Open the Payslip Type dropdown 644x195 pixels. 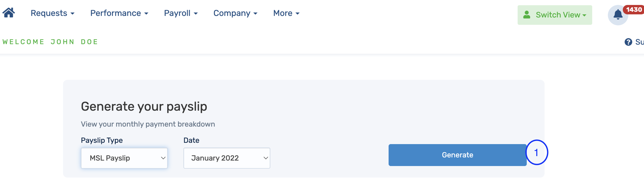coord(124,158)
